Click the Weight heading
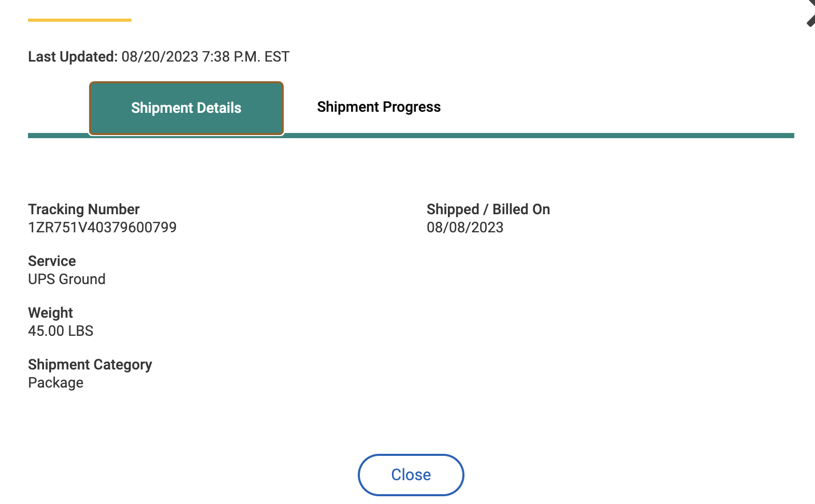Screen dimensions: 815x504 point(50,313)
